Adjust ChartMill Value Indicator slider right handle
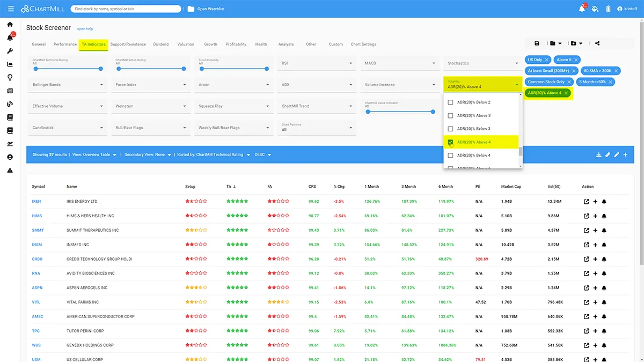Image resolution: width=644 pixels, height=362 pixels. pyautogui.click(x=433, y=112)
